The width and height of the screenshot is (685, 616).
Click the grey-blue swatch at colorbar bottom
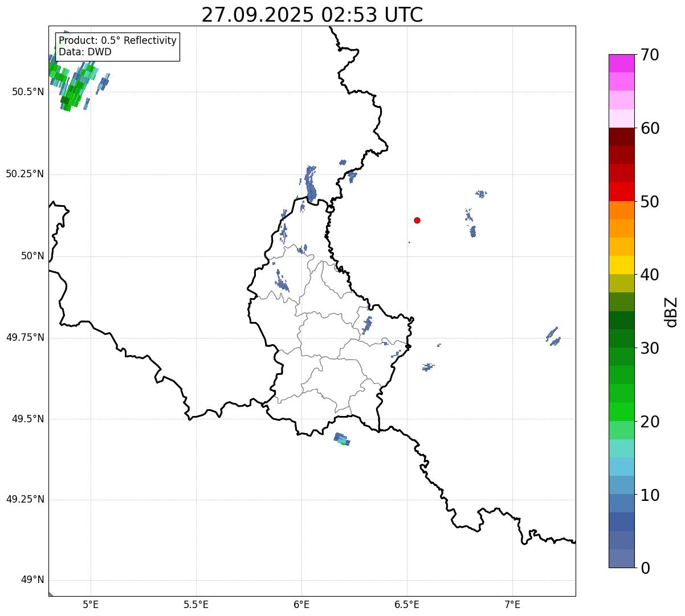[621, 558]
